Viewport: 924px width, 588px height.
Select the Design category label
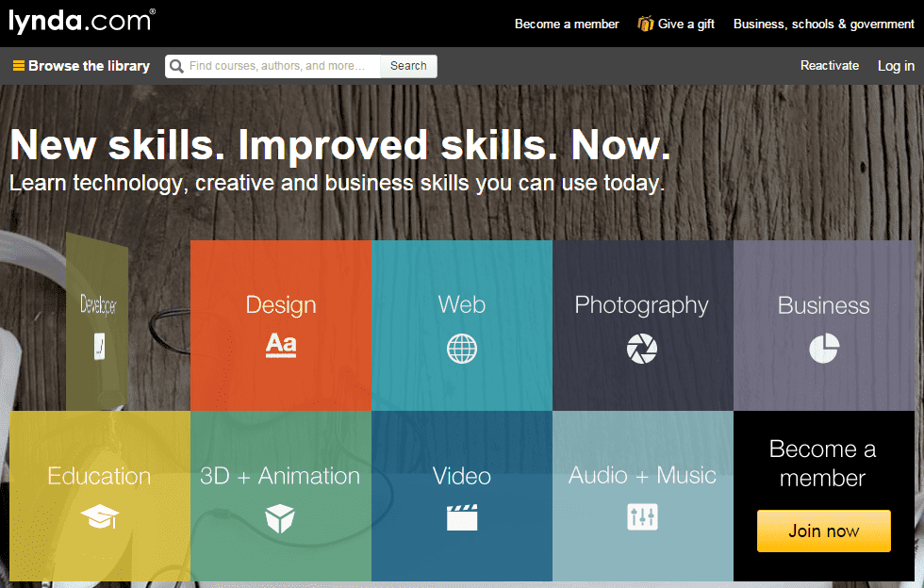click(x=281, y=305)
